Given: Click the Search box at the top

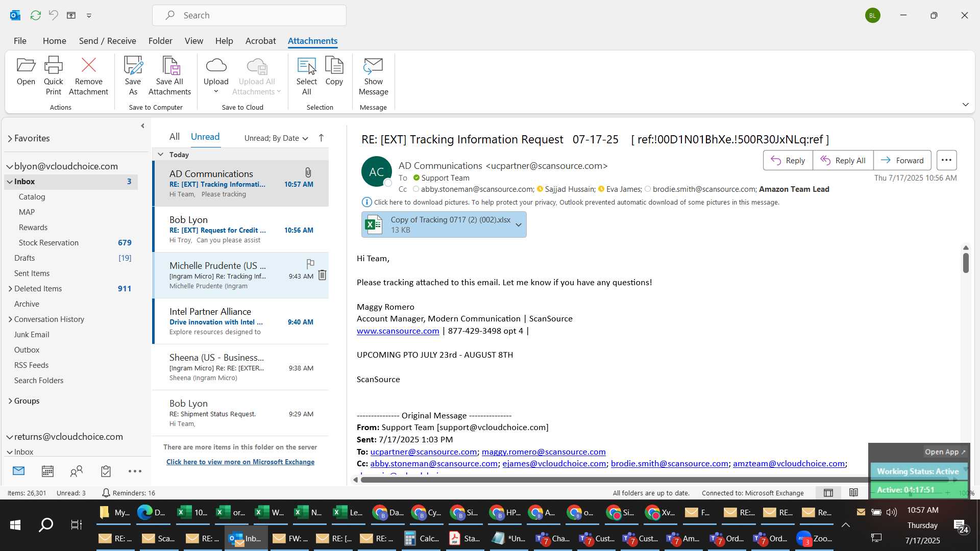Looking at the screenshot, I should point(249,15).
